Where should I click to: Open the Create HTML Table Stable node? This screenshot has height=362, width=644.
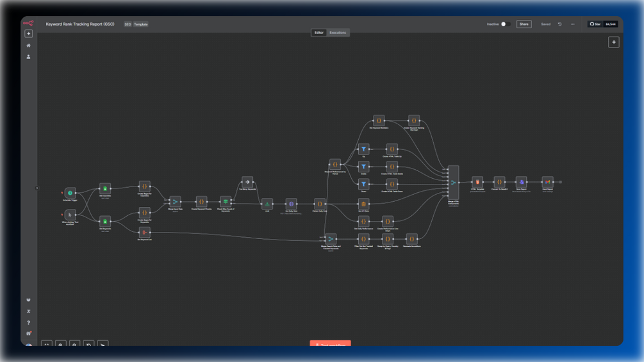[x=392, y=167]
